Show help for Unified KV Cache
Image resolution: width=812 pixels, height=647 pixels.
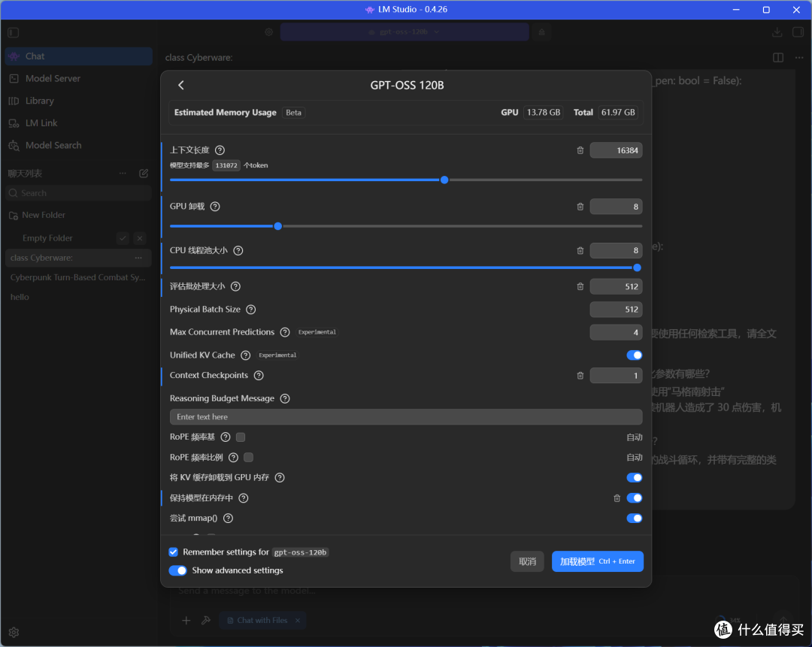pyautogui.click(x=246, y=355)
